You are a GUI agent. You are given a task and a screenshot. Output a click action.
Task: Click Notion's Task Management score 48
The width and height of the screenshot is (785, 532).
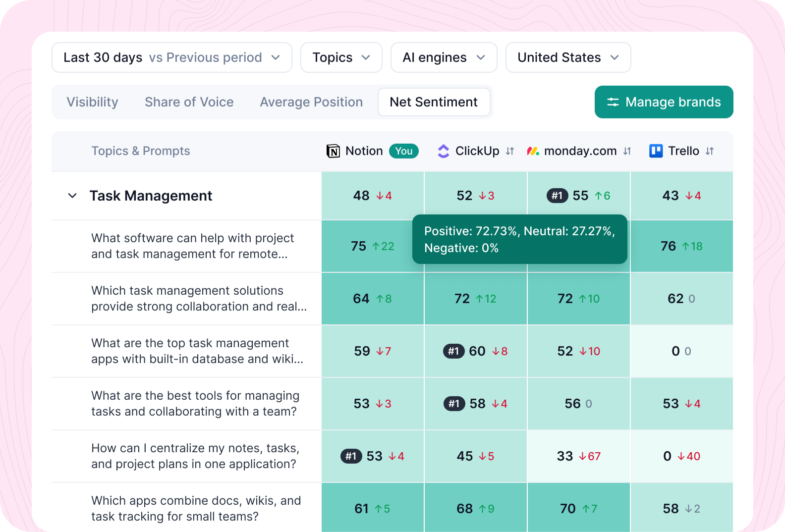coord(373,196)
